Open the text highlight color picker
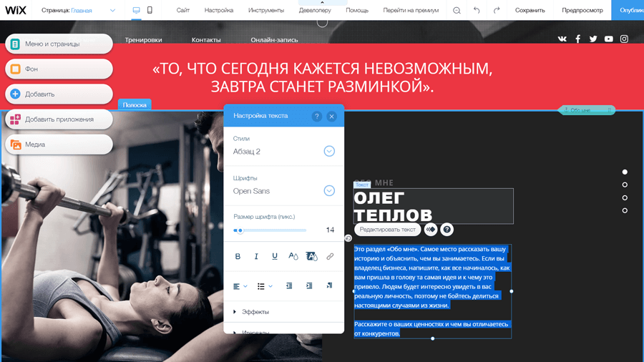644x362 pixels. pos(311,256)
